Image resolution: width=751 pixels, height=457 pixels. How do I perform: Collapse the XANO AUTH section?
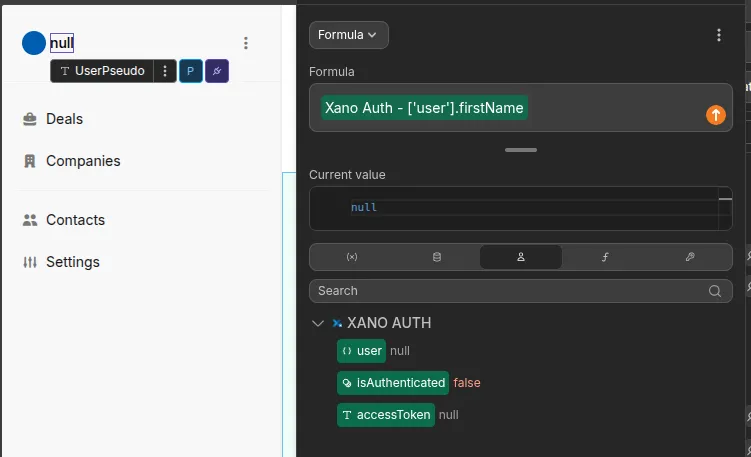318,323
